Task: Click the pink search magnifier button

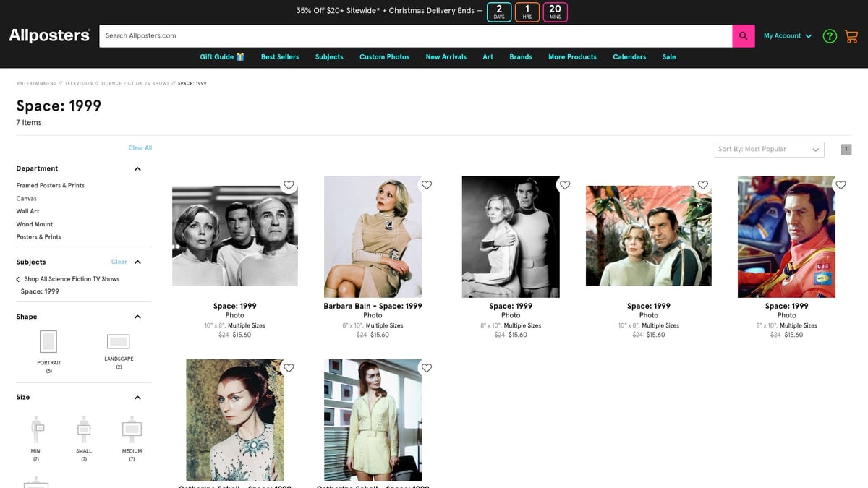Action: 743,36
